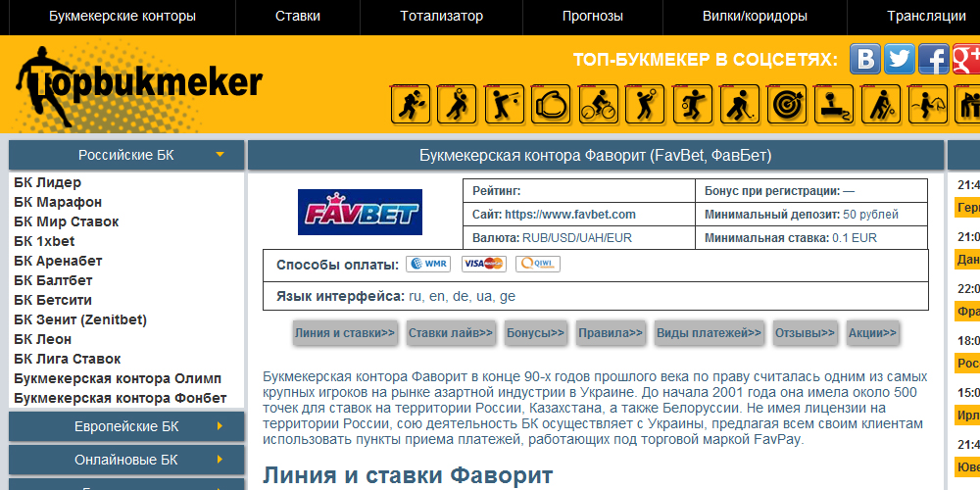Open the Twitter social icon

tap(900, 60)
